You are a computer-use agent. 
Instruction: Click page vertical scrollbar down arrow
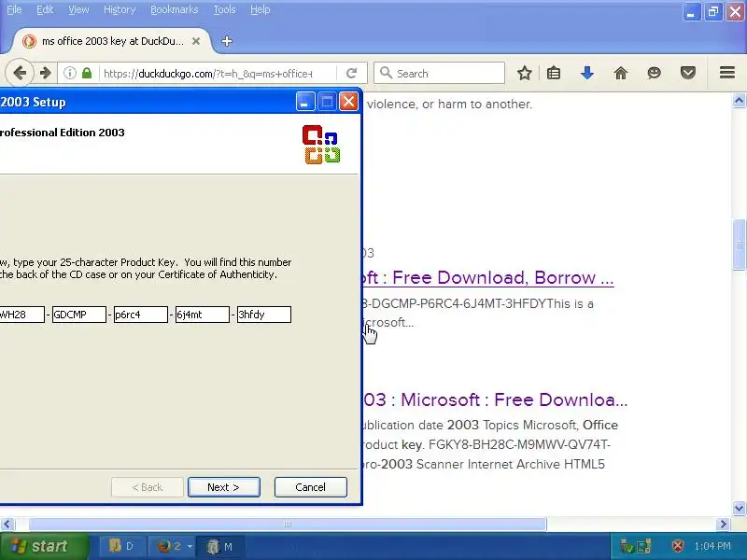point(739,508)
